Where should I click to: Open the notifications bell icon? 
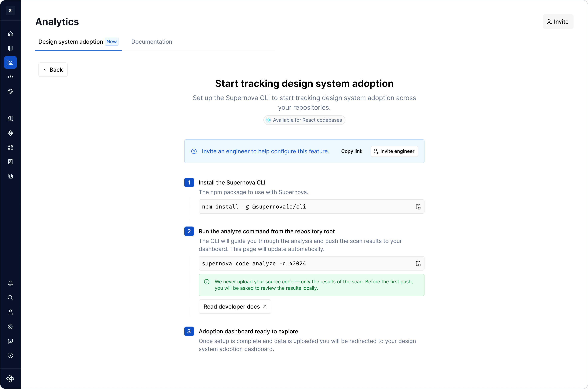click(10, 283)
